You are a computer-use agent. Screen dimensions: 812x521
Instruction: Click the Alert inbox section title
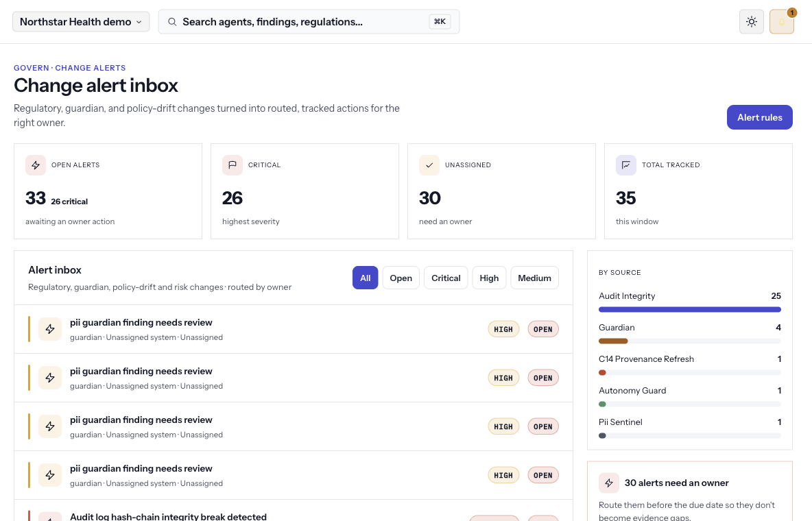point(55,270)
